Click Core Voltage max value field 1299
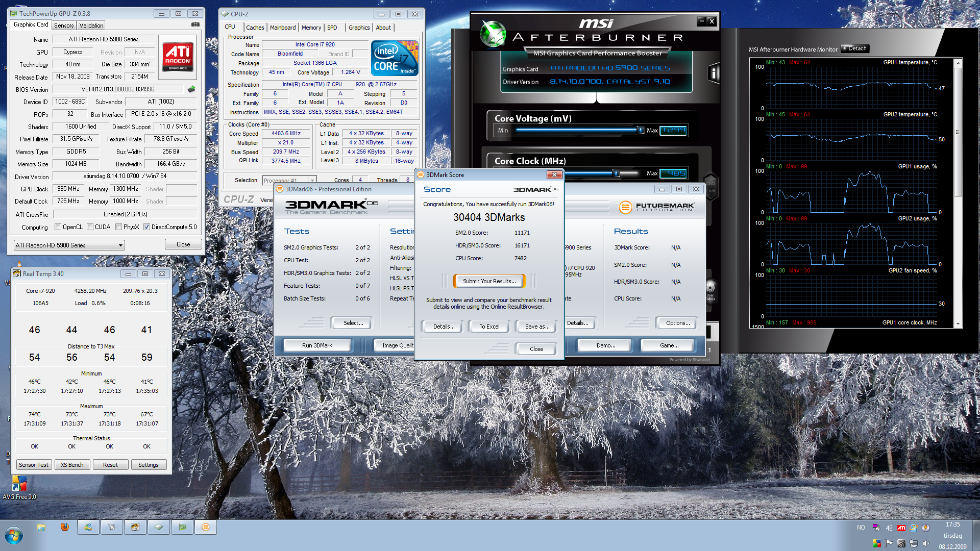Screen dimensions: 980x551 click(673, 131)
